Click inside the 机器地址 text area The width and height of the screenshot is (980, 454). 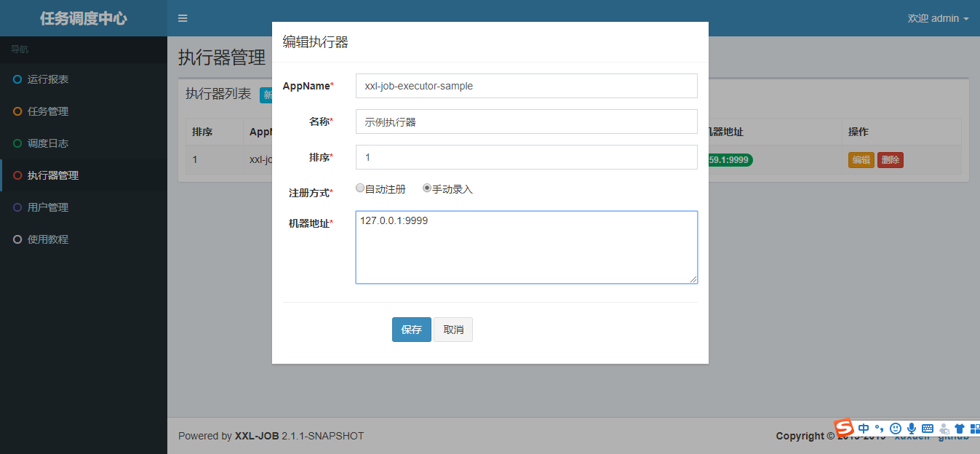coord(525,247)
